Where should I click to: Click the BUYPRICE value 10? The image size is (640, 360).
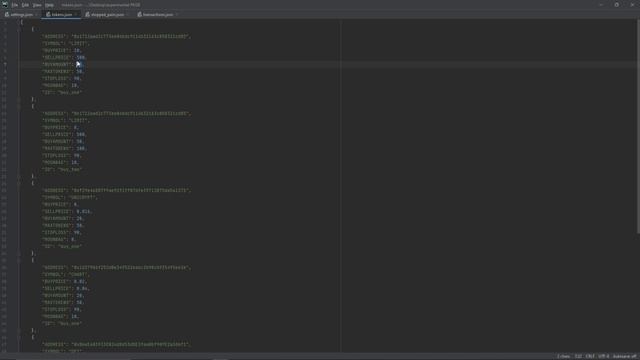(76, 51)
